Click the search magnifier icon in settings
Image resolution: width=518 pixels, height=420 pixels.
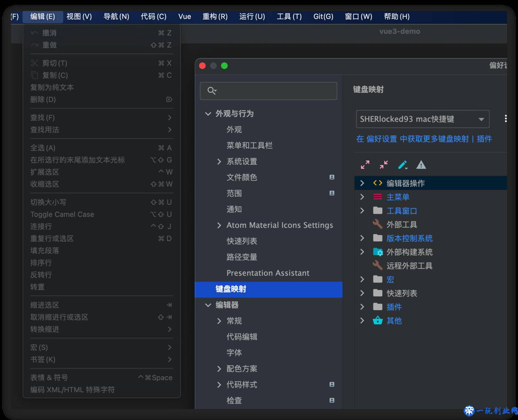(212, 91)
